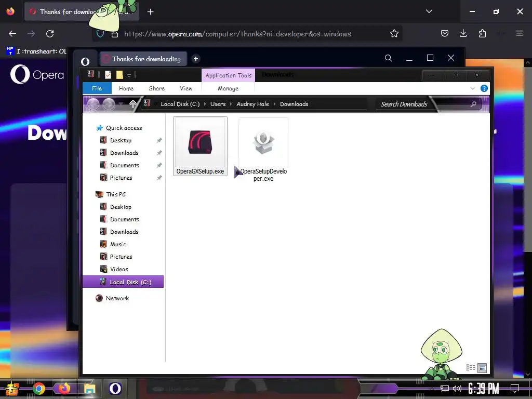Bookmark this page with the star icon
This screenshot has height=399, width=532.
click(394, 33)
